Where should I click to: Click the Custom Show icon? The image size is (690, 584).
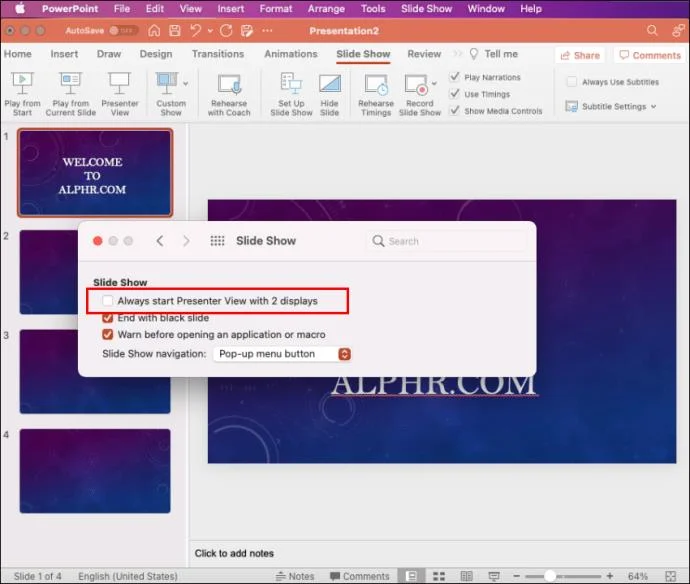tap(166, 83)
